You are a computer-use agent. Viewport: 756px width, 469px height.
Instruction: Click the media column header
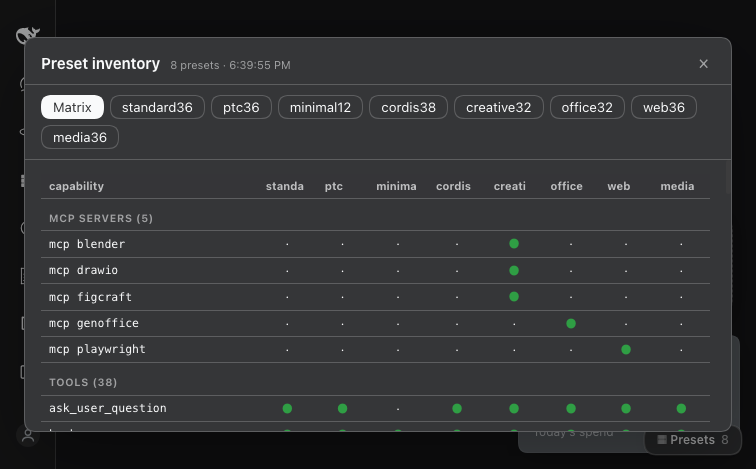(677, 186)
